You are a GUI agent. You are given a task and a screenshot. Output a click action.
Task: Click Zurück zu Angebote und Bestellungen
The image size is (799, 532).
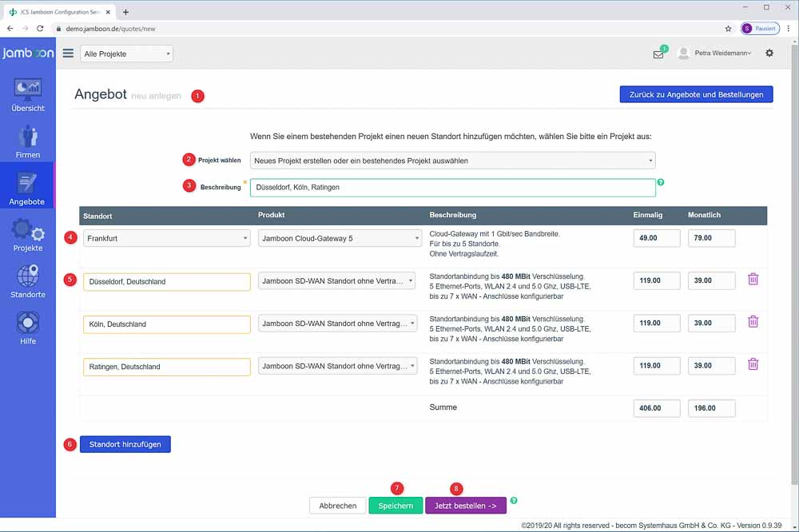click(696, 94)
